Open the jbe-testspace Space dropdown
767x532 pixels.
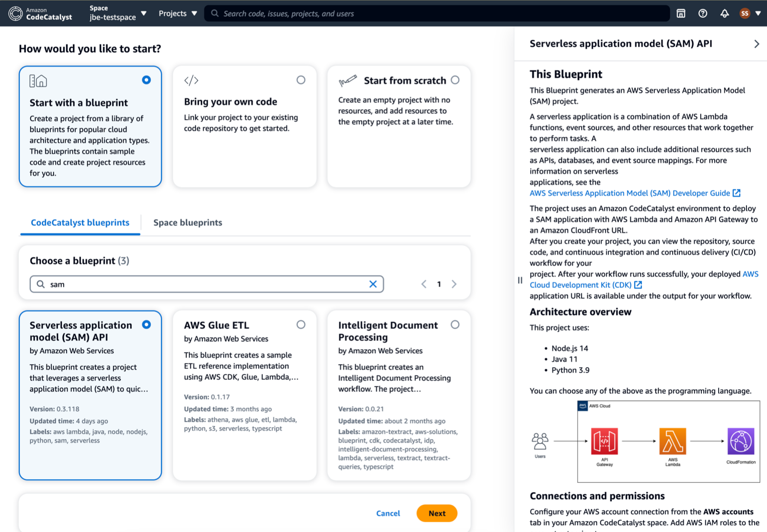[x=116, y=13]
